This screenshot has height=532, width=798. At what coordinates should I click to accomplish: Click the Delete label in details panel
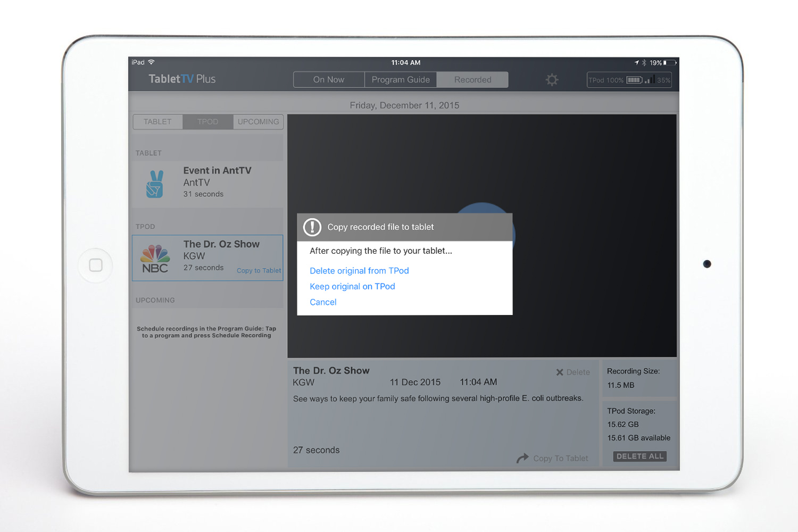pos(578,372)
